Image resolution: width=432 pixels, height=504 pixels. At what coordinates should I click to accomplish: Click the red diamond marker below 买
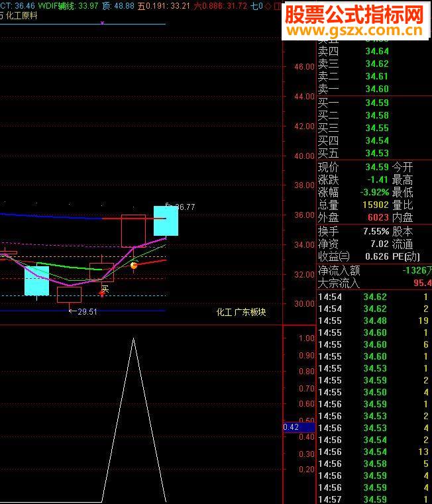[102, 294]
